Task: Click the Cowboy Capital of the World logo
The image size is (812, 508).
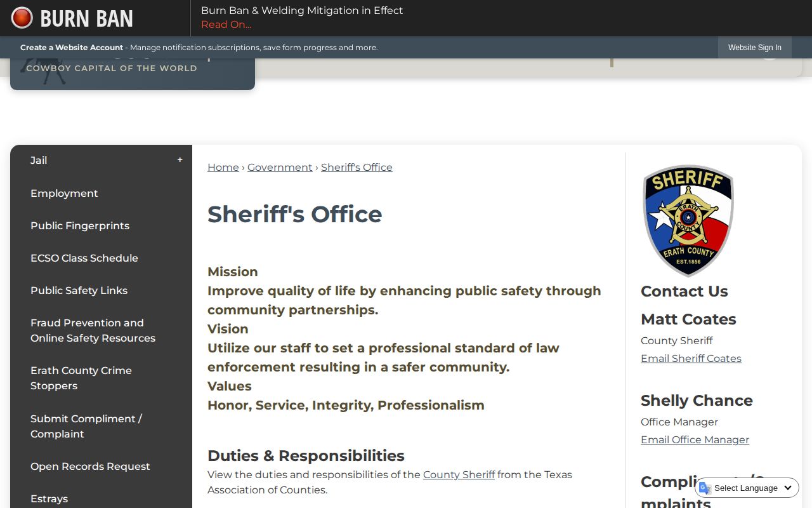Action: point(133,74)
